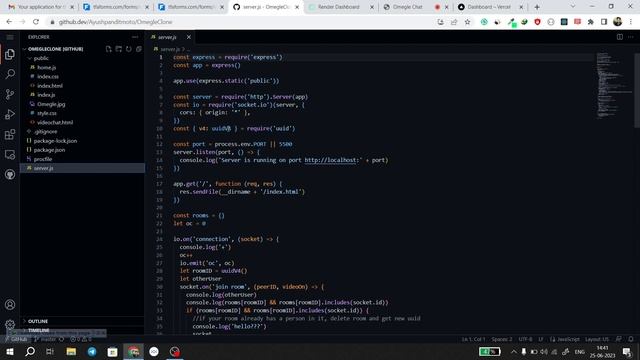Click New Folder icon in Explorer header

pyautogui.click(x=118, y=49)
